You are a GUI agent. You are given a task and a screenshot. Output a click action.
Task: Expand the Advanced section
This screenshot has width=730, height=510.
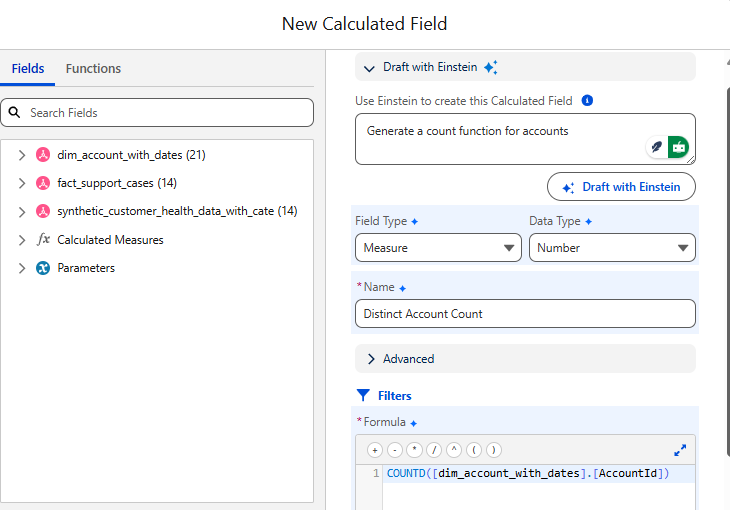point(371,359)
